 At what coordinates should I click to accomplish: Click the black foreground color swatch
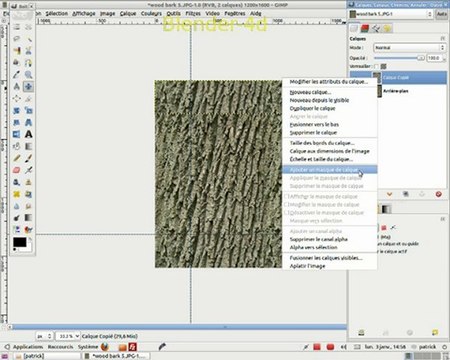[x=19, y=242]
